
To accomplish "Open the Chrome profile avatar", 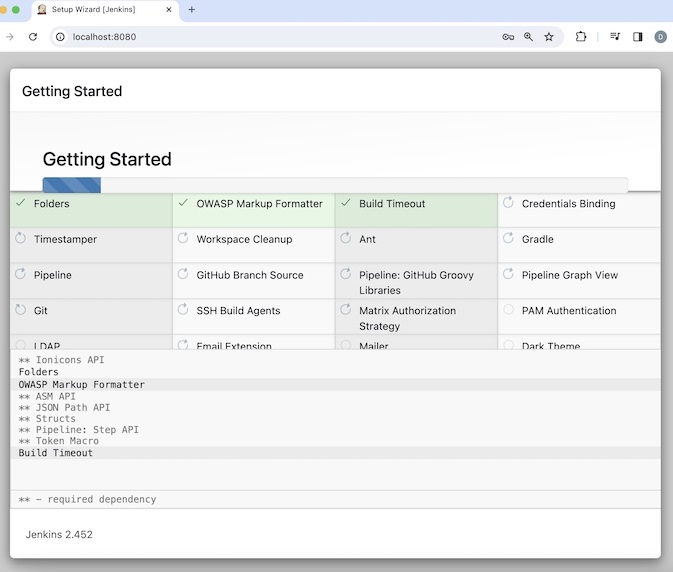I will pos(661,37).
